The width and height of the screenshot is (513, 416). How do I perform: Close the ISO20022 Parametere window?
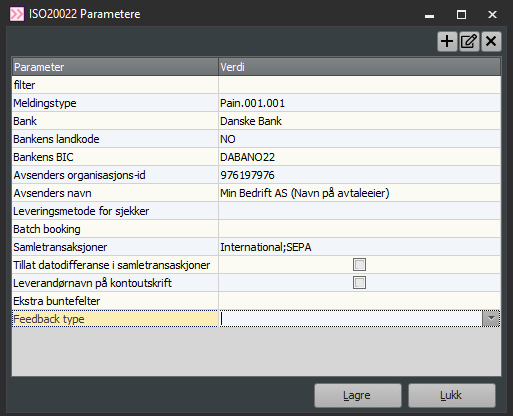[492, 15]
